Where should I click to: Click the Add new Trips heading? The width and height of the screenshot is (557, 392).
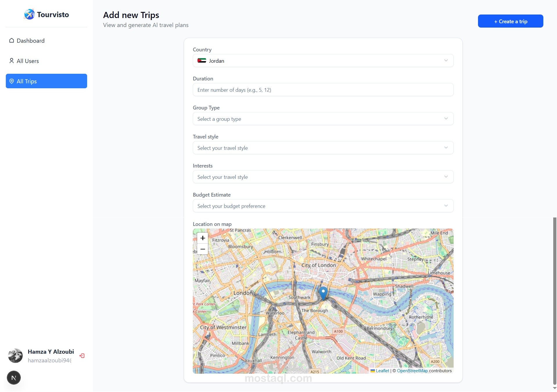(131, 15)
